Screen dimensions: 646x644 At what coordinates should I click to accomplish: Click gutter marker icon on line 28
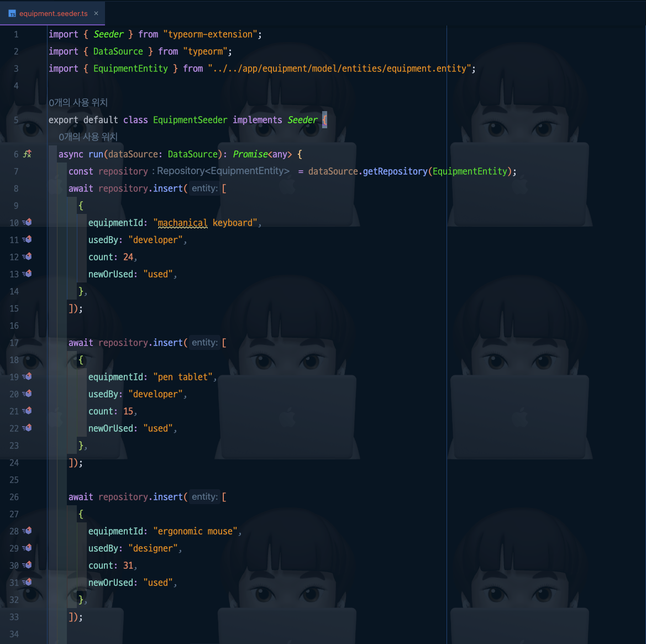coord(27,531)
